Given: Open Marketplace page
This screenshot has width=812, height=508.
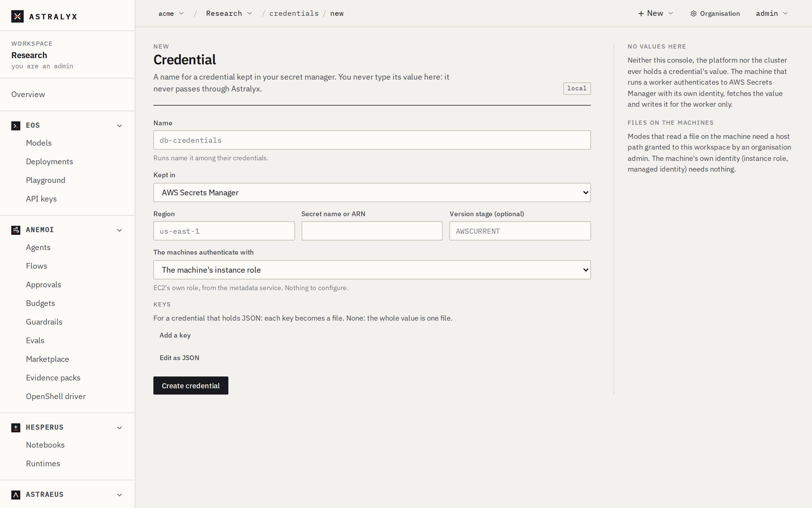Looking at the screenshot, I should 48,359.
